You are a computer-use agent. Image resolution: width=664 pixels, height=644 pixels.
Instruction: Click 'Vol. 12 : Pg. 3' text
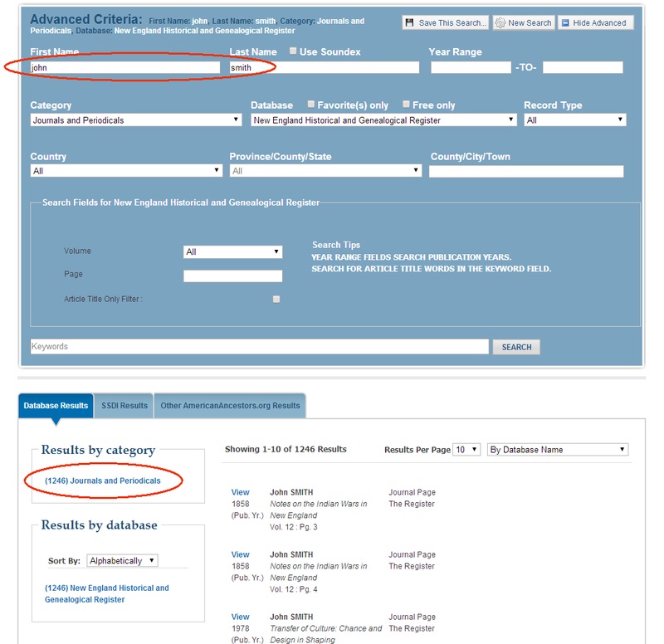[x=294, y=527]
